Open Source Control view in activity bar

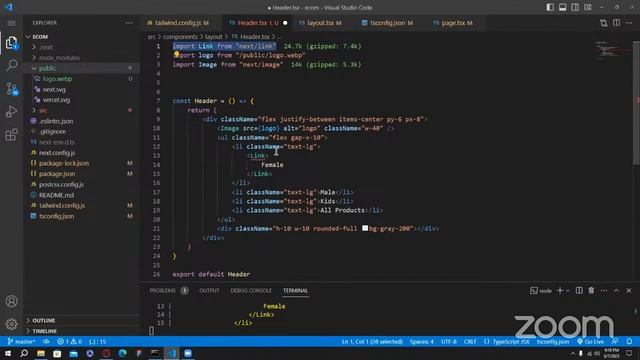(x=11, y=89)
